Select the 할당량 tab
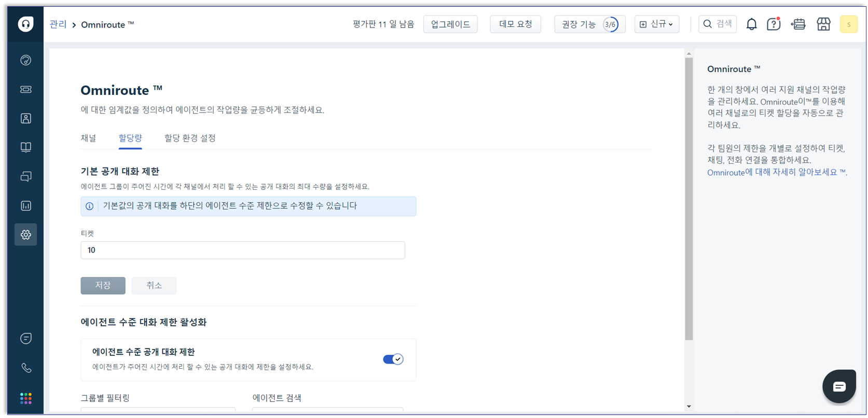Image resolution: width=868 pixels, height=418 pixels. tap(130, 138)
